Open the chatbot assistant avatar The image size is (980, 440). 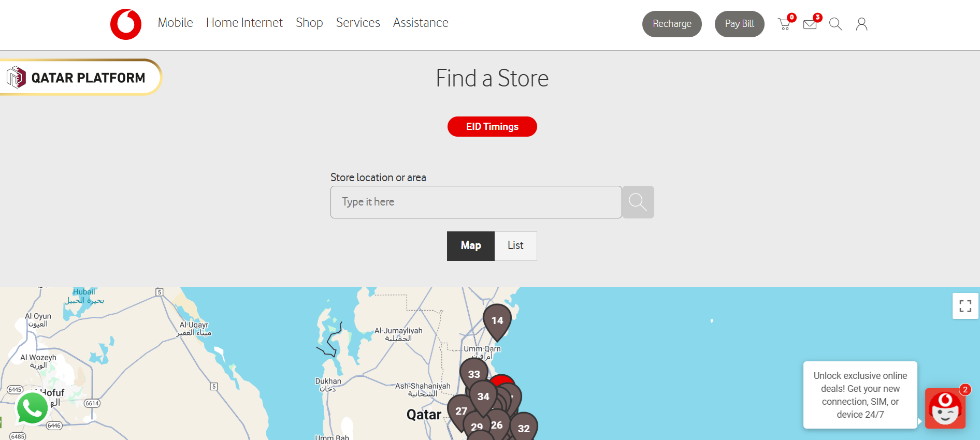[x=945, y=408]
